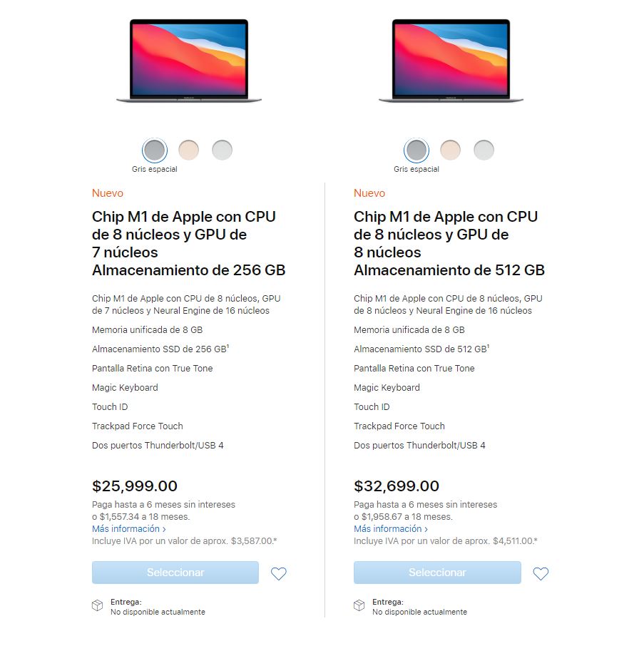Select space gray color for 512 GB model
The width and height of the screenshot is (644, 651).
coord(416,150)
